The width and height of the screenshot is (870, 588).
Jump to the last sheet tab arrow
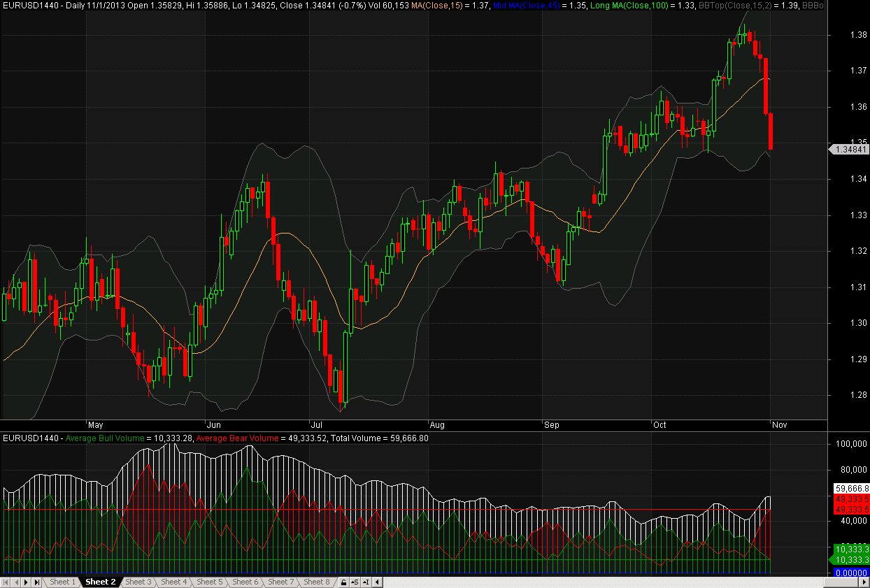[36, 582]
